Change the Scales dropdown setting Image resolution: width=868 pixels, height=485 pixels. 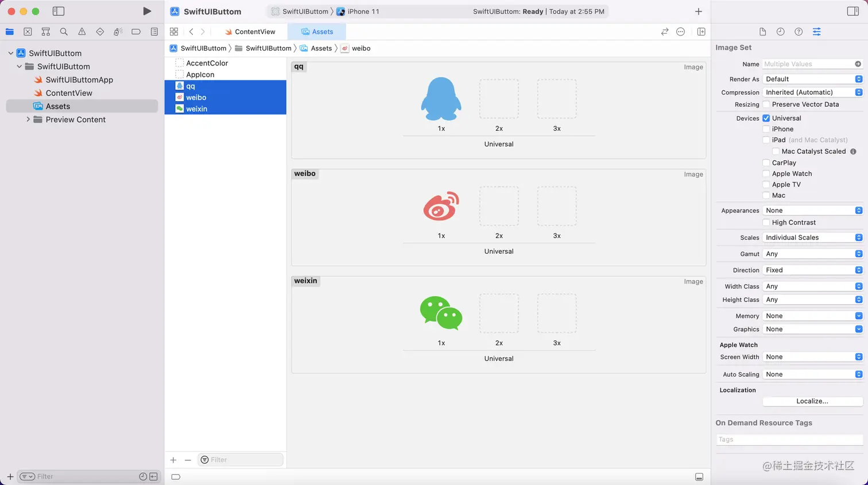[812, 237]
